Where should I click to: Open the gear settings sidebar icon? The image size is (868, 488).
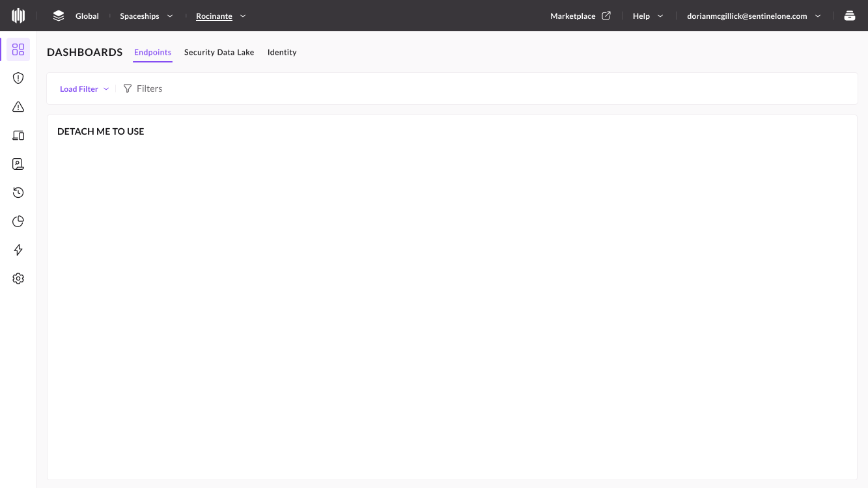coord(18,278)
